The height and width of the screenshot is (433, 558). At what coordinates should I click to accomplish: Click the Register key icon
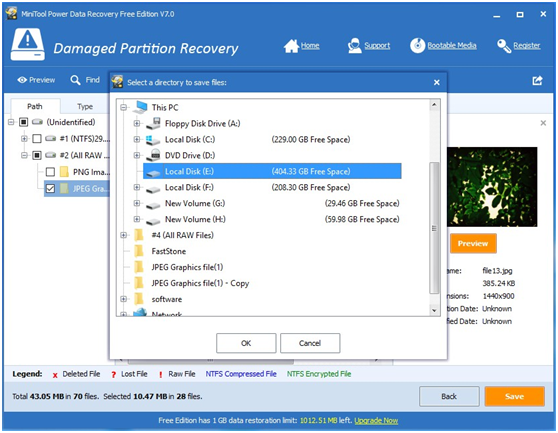(x=504, y=46)
